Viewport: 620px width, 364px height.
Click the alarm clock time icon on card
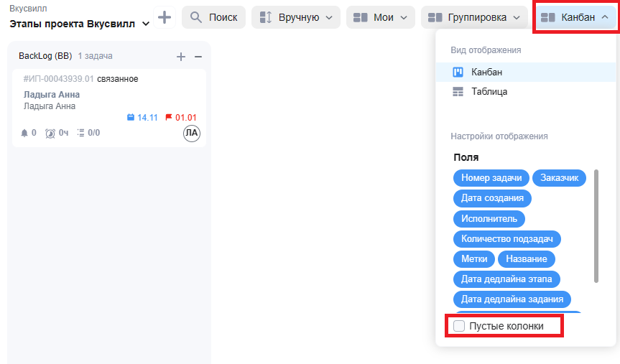click(50, 134)
